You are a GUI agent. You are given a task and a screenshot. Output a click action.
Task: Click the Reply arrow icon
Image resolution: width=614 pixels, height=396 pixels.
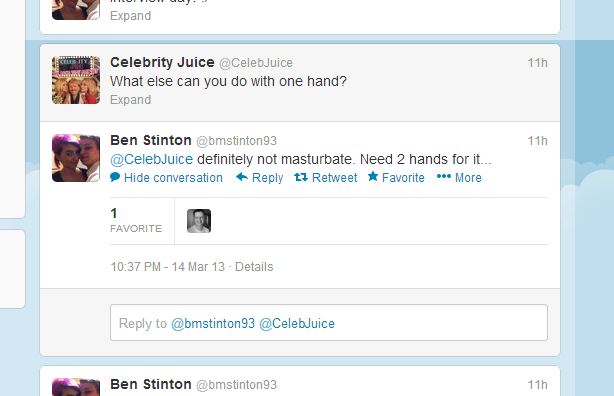tap(242, 177)
